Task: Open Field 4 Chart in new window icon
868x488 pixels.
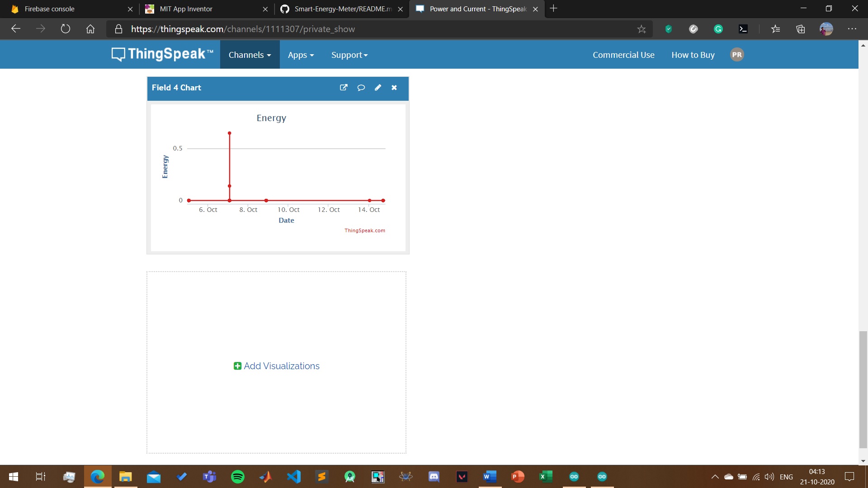Action: [x=344, y=88]
